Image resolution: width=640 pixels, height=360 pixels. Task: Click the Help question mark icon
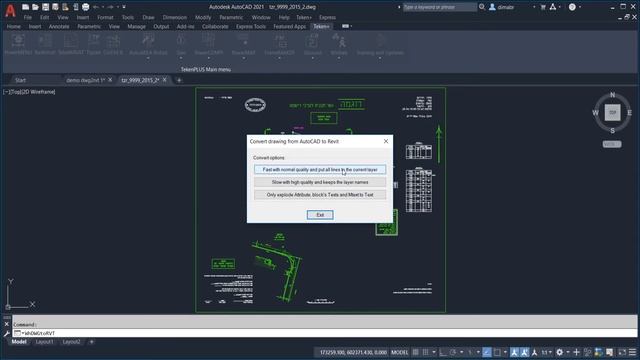coord(572,7)
